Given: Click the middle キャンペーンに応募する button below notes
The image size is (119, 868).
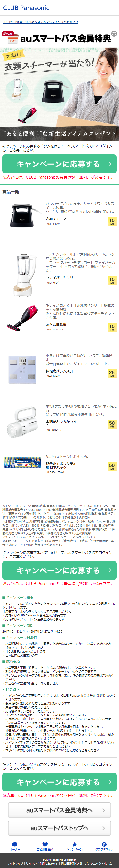Looking at the screenshot, I should coord(59,571).
